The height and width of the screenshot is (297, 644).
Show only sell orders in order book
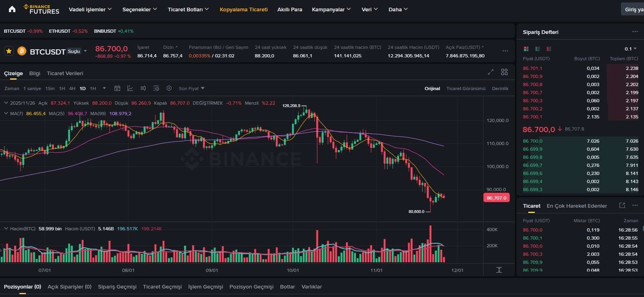[549, 49]
